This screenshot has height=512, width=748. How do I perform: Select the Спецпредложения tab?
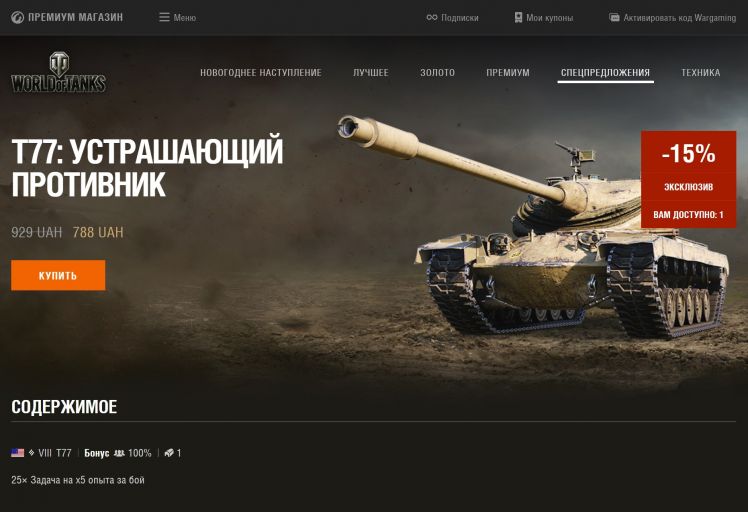click(605, 73)
